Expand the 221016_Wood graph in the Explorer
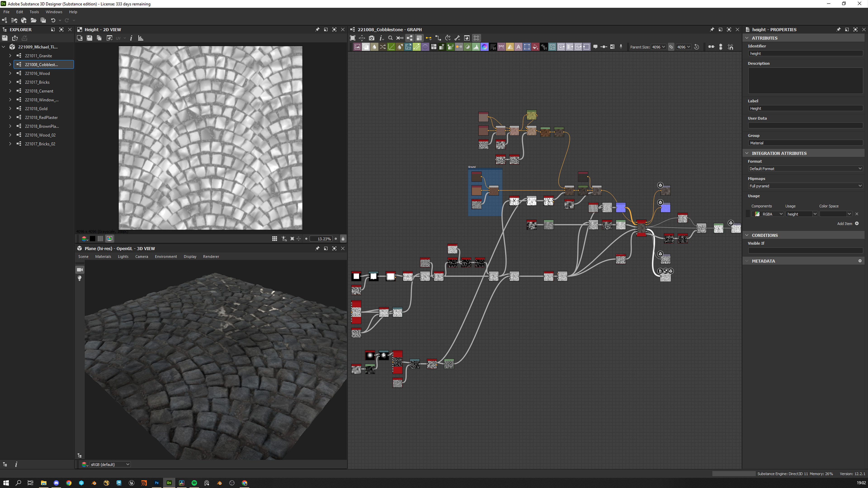 (10, 73)
